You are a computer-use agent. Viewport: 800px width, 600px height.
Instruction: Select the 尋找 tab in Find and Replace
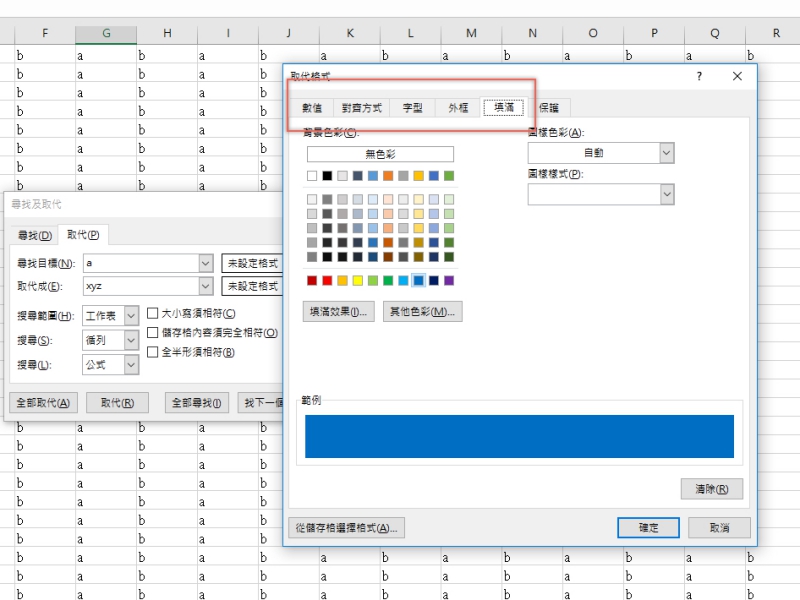(x=34, y=235)
